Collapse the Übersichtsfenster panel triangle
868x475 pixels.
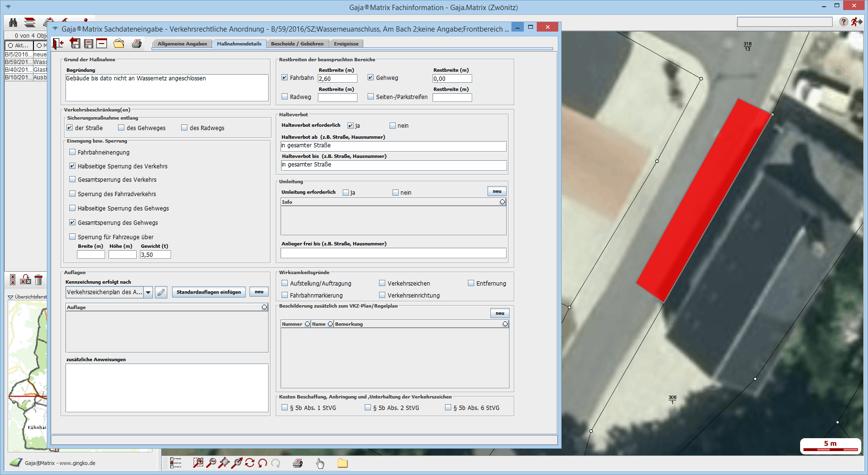11,297
